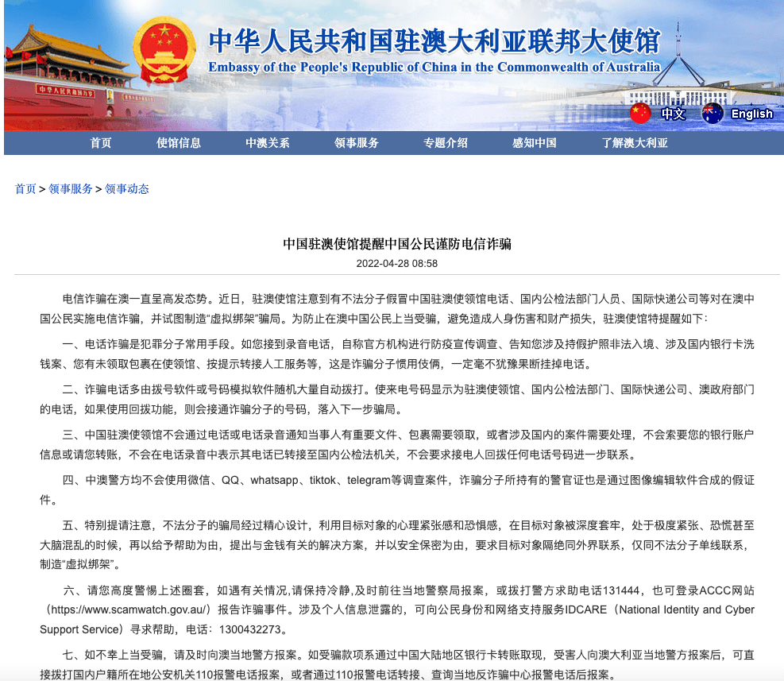Click the English embassy name header text
Screen dimensions: 784x681
click(x=434, y=67)
